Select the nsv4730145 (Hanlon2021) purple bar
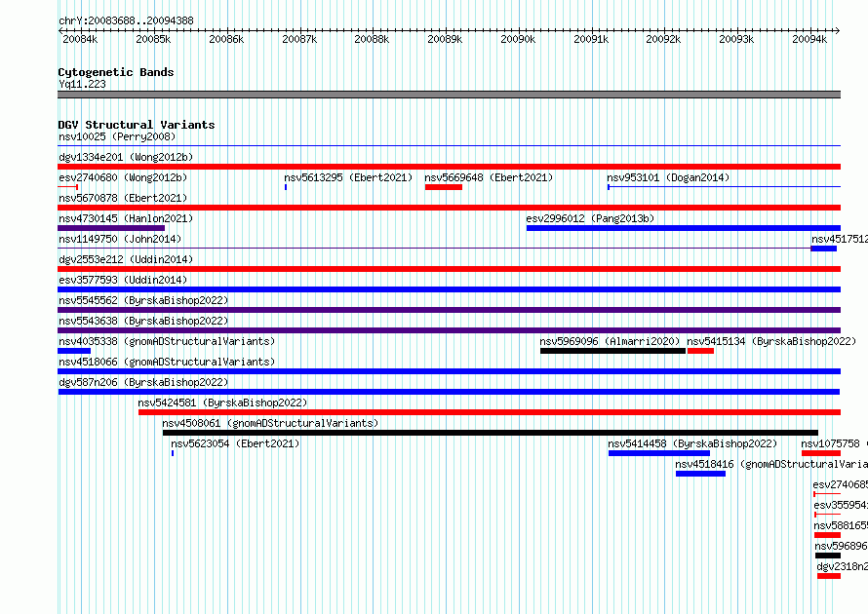The height and width of the screenshot is (614, 868). (x=111, y=228)
